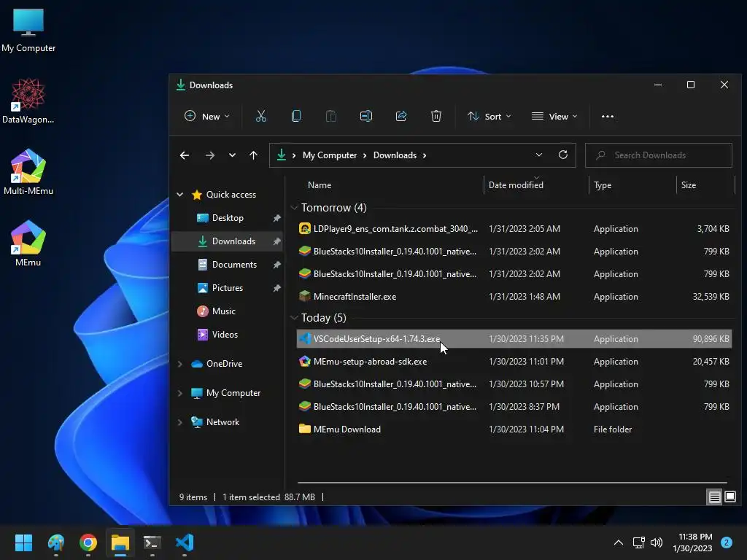The height and width of the screenshot is (560, 747).
Task: Collapse the Tomorrow (4) group
Action: click(x=295, y=208)
